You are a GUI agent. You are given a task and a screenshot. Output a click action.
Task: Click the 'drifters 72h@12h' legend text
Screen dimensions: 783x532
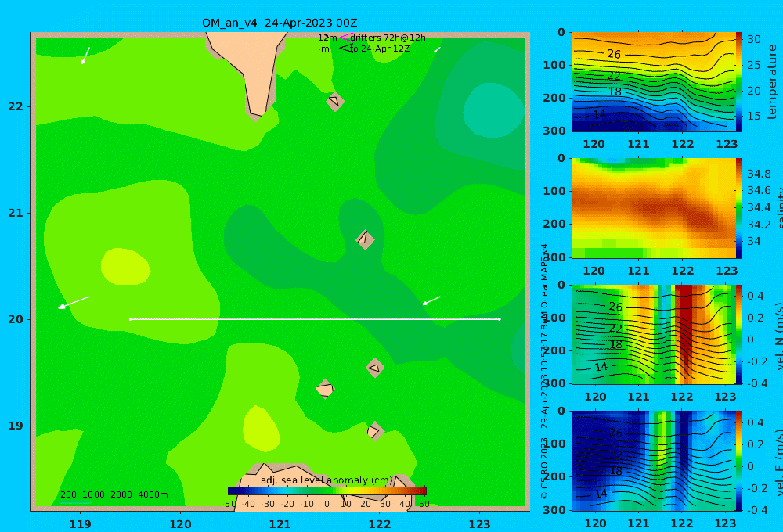(388, 38)
